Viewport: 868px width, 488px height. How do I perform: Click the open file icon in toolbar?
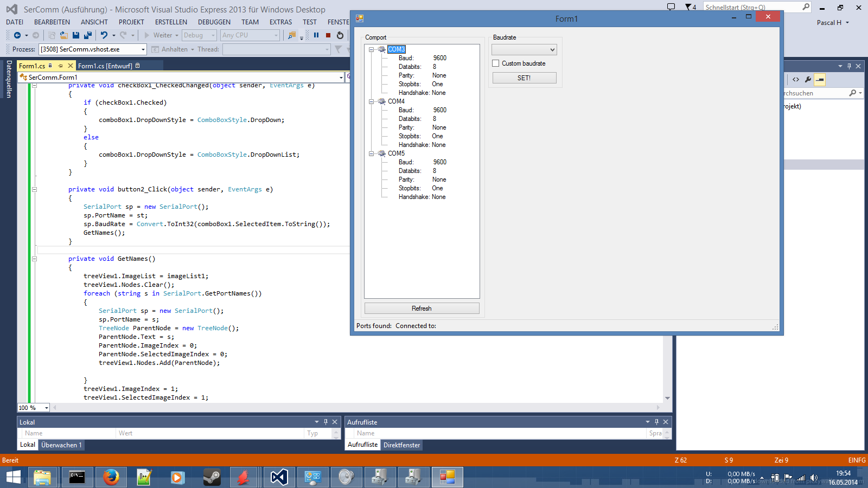click(63, 35)
